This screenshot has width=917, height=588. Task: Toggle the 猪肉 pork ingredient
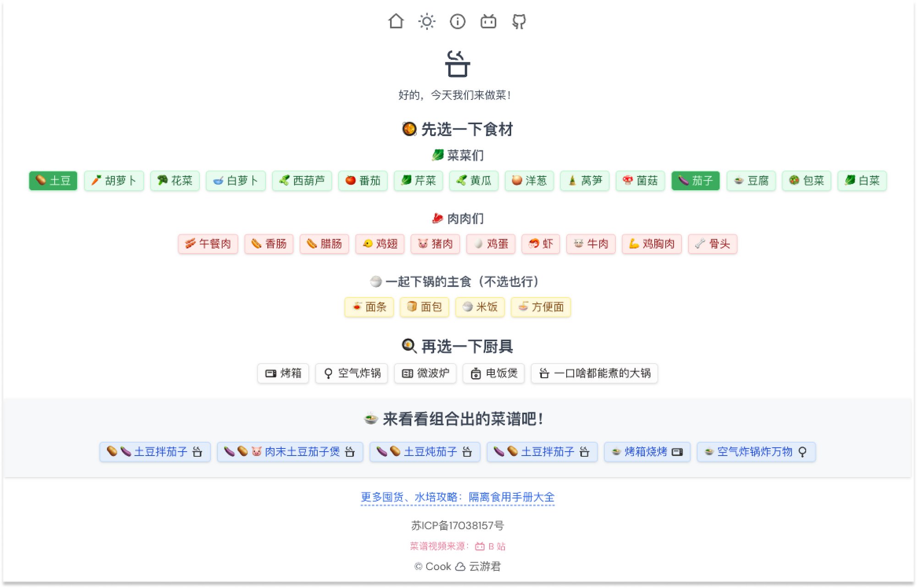pyautogui.click(x=435, y=244)
